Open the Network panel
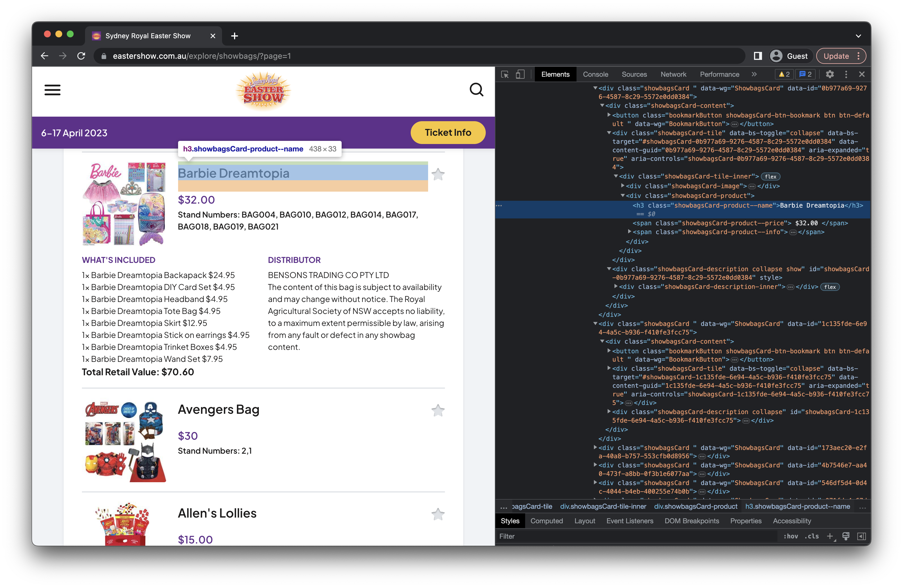The width and height of the screenshot is (903, 588). click(673, 74)
